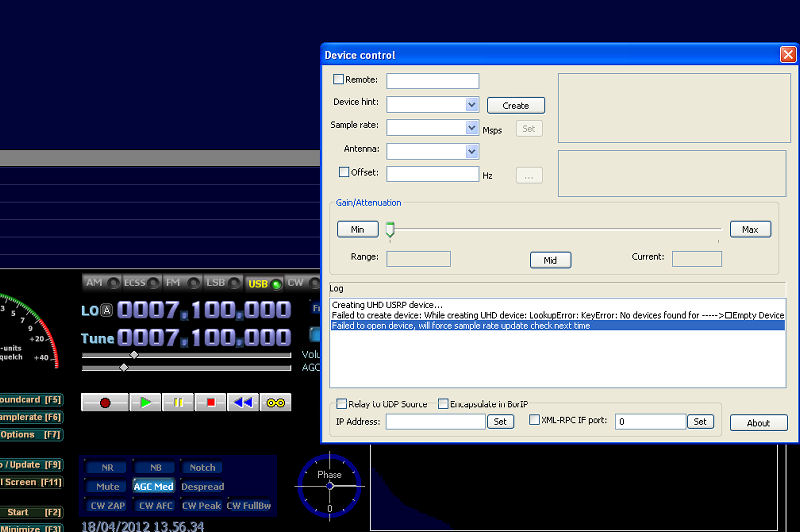Select USB demodulation mode
Viewport: 800px width, 532px height.
(x=264, y=284)
